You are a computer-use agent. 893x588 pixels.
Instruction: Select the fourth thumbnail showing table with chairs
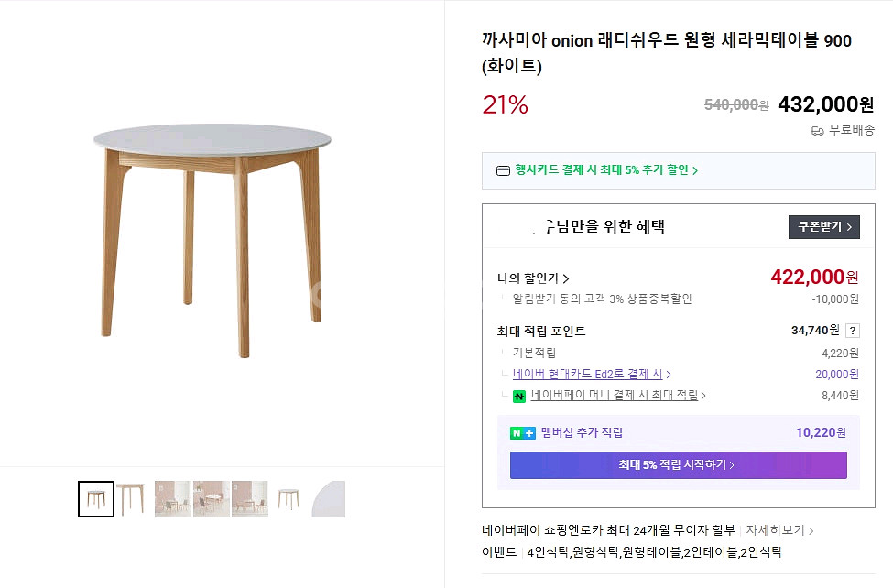coord(211,499)
